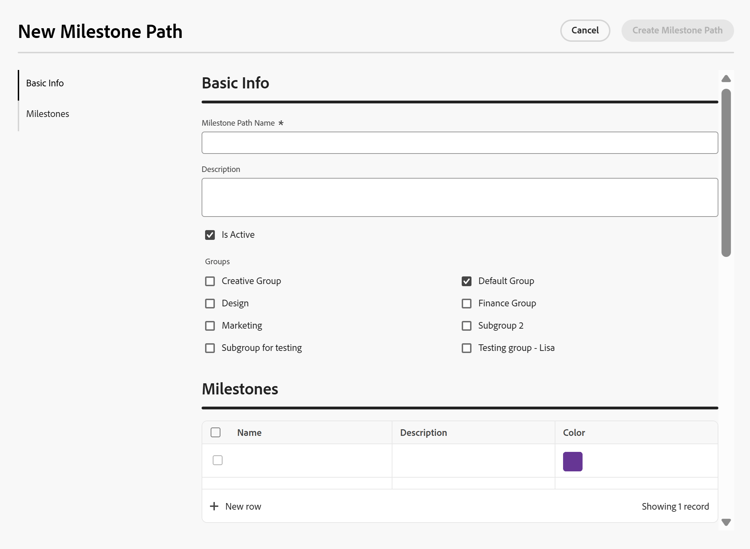Viewport: 750px width, 549px height.
Task: Click the Create Milestone Path button
Action: (x=677, y=30)
